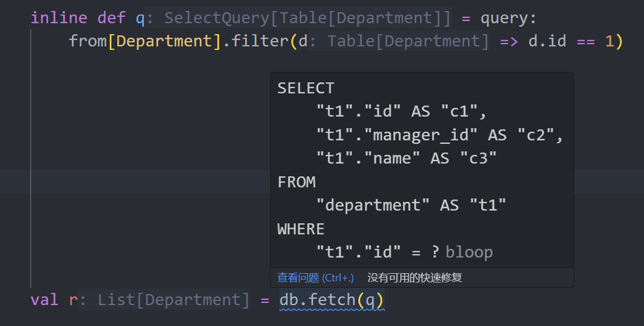Click the SelectQuery[Table[Department]] type hint

(307, 18)
